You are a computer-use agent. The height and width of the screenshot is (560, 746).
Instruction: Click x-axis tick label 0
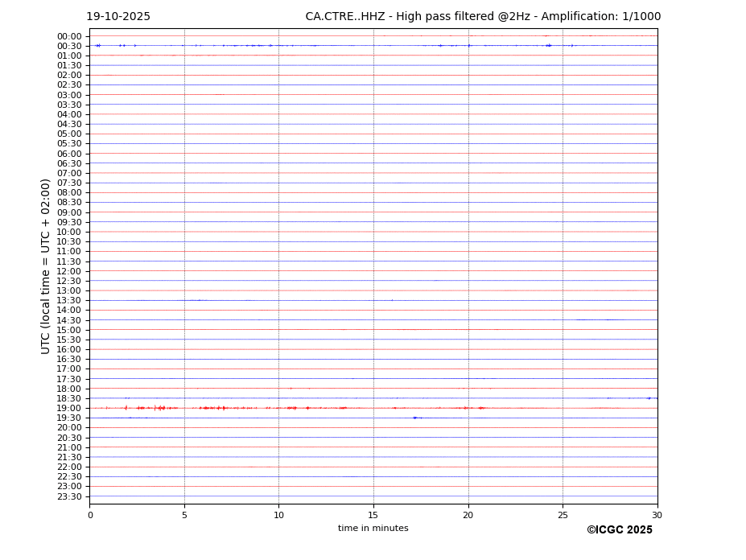(90, 516)
